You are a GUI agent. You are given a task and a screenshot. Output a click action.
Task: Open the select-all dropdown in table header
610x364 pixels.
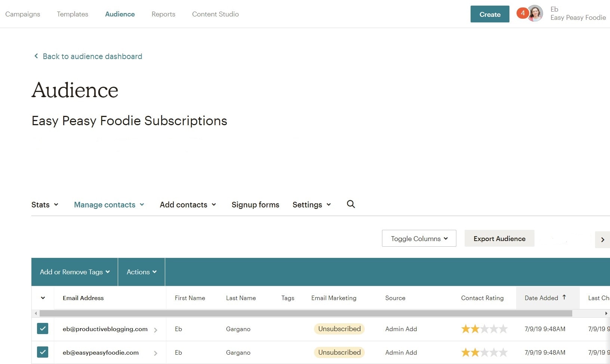pos(43,298)
